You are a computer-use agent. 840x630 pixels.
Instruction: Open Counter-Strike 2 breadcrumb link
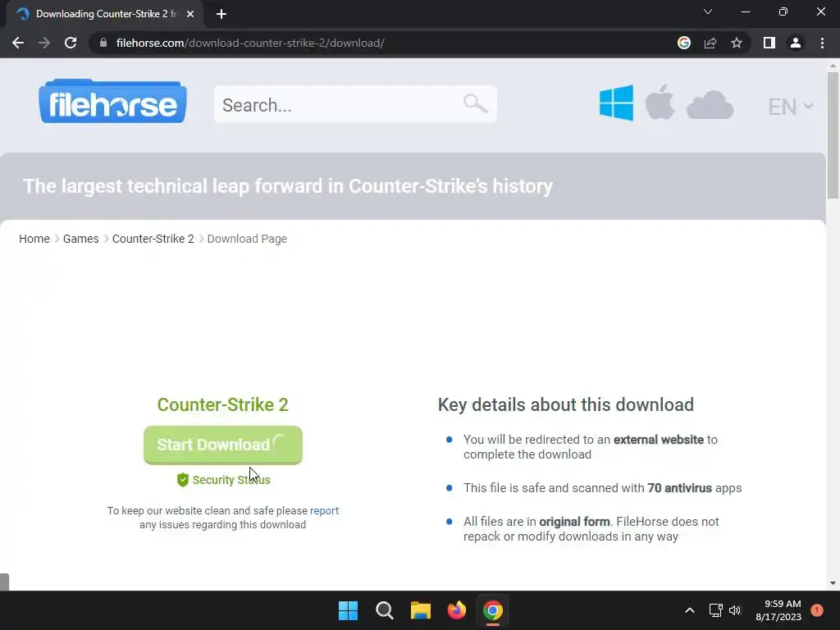tap(153, 239)
